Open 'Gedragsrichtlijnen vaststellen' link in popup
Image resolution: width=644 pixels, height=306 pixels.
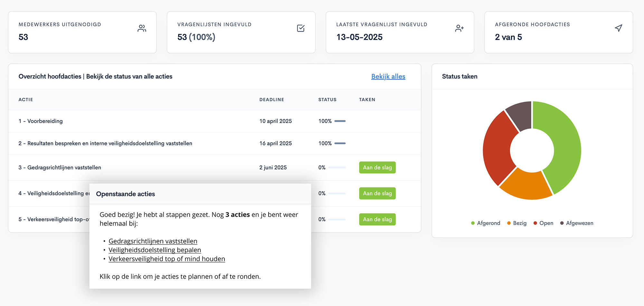tap(153, 241)
